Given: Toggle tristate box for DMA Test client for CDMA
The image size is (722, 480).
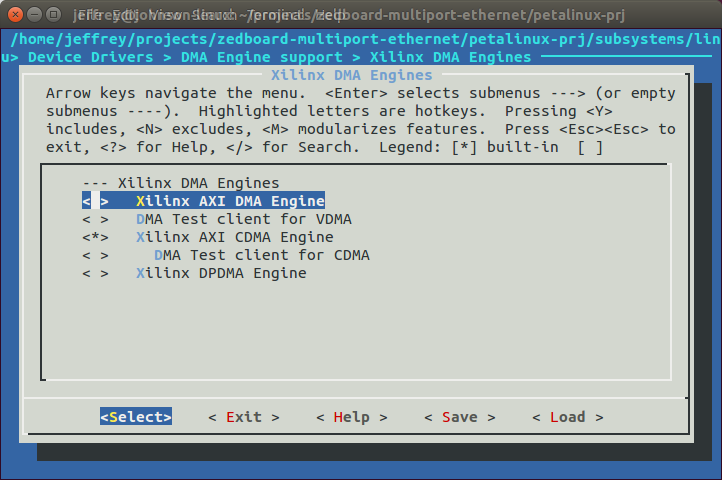Looking at the screenshot, I should point(95,255).
